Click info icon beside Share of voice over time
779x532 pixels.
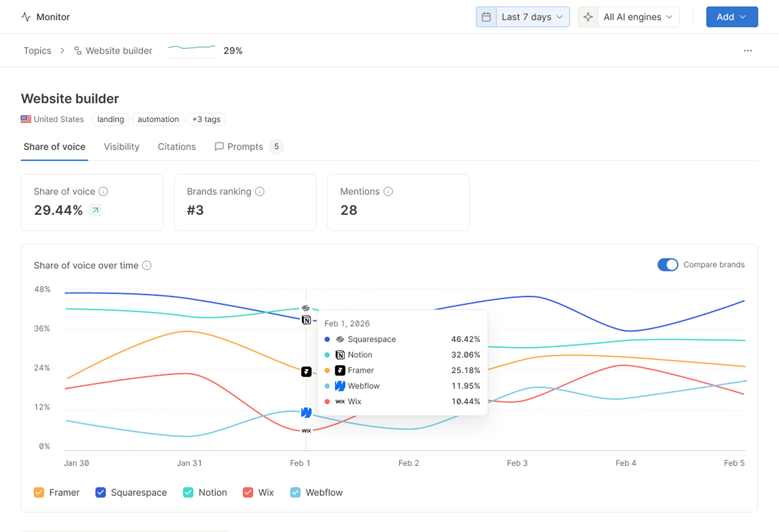[147, 265]
